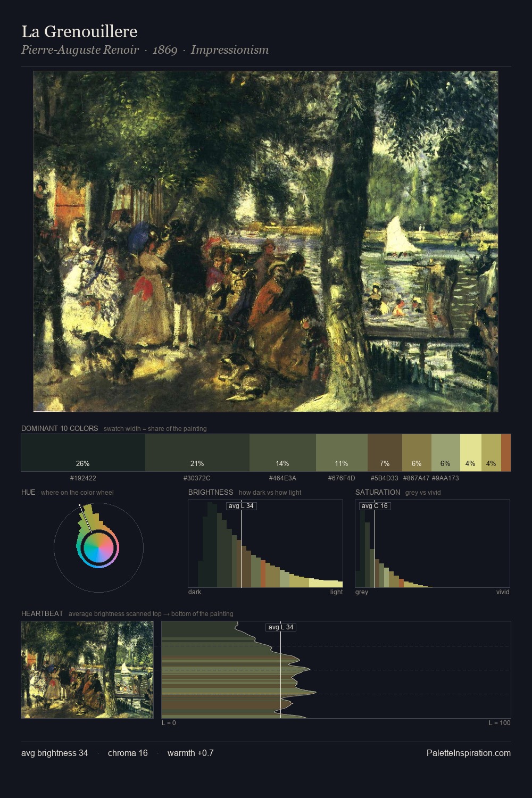Click the narrow rust-orange swatch at the palette end

[506, 453]
